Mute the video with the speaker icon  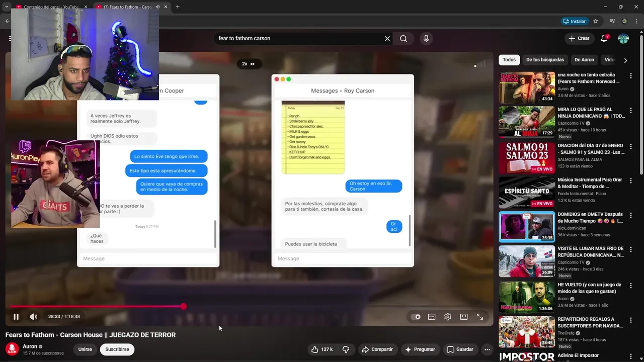(33, 317)
